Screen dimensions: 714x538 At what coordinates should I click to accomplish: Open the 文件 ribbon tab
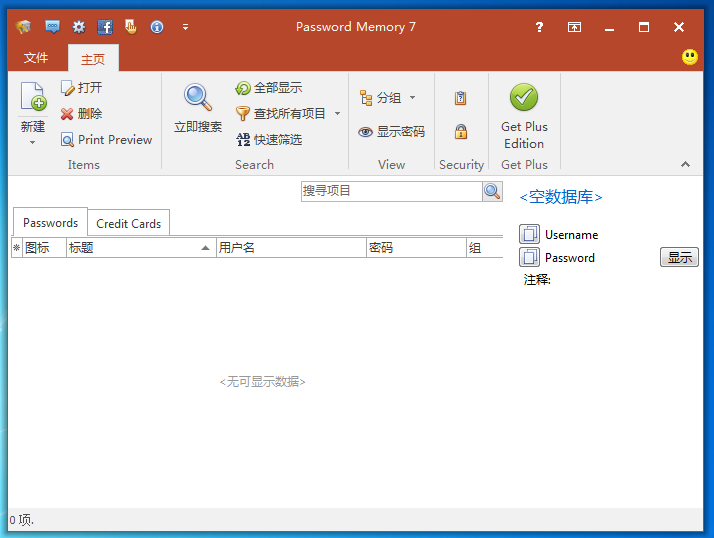click(x=36, y=58)
